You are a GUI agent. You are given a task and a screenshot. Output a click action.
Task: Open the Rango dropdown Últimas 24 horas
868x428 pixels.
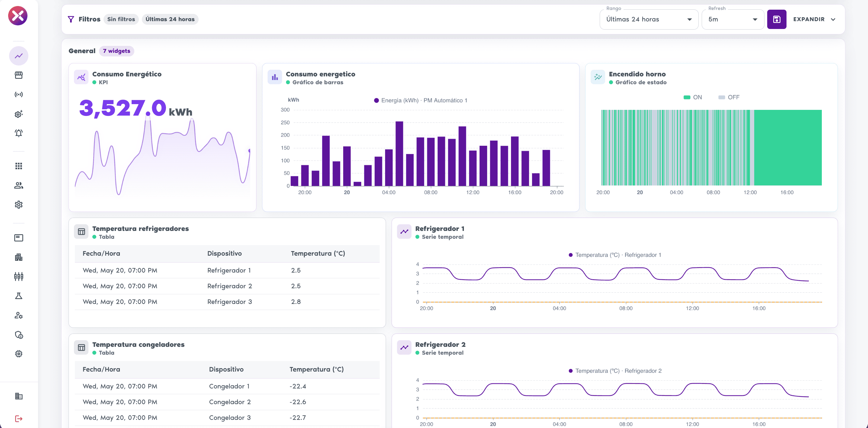[649, 19]
